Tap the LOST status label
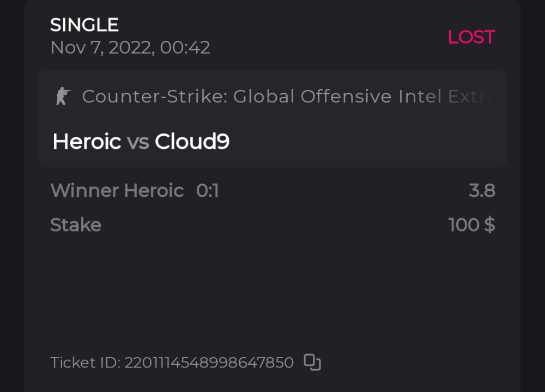The image size is (545, 392). coord(471,37)
